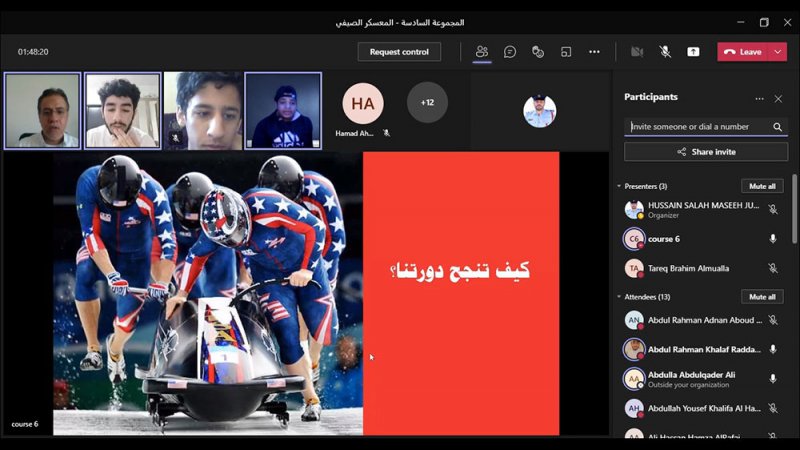
Task: Click the AH avatar of Abdullah Yousef
Action: [634, 408]
